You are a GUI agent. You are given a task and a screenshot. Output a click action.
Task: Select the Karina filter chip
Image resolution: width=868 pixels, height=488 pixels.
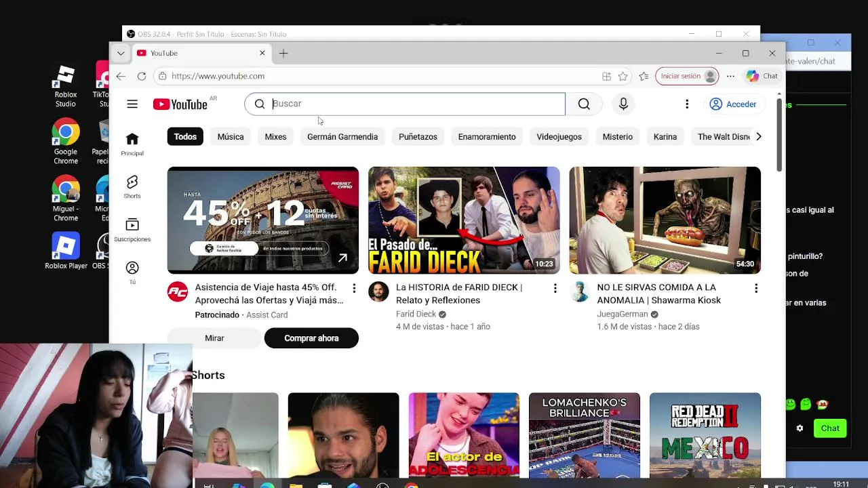665,136
